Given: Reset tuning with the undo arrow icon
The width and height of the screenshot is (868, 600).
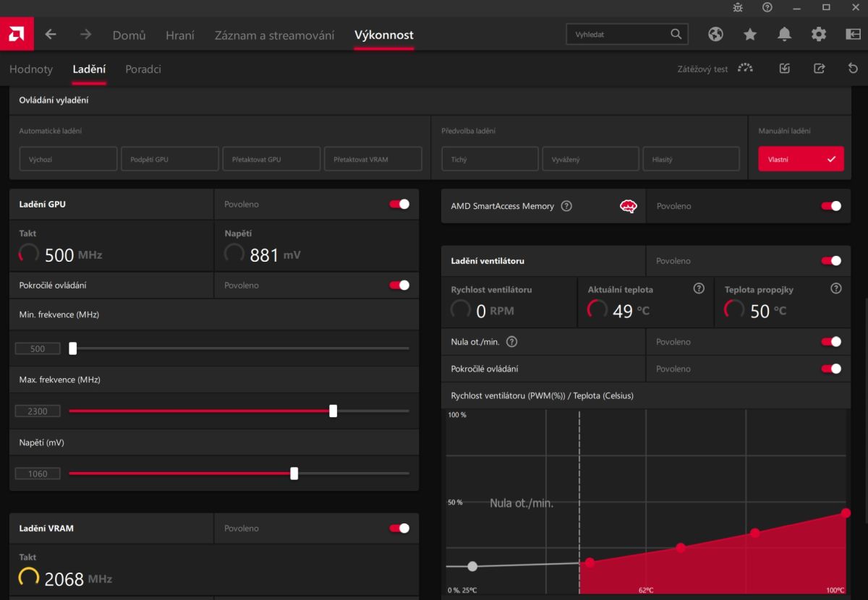Looking at the screenshot, I should [x=853, y=69].
